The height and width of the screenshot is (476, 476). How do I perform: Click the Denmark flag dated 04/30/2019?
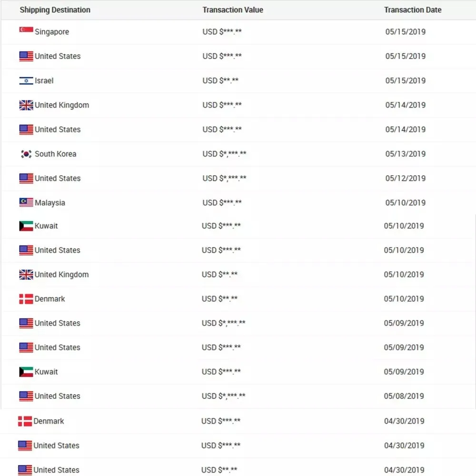point(25,421)
